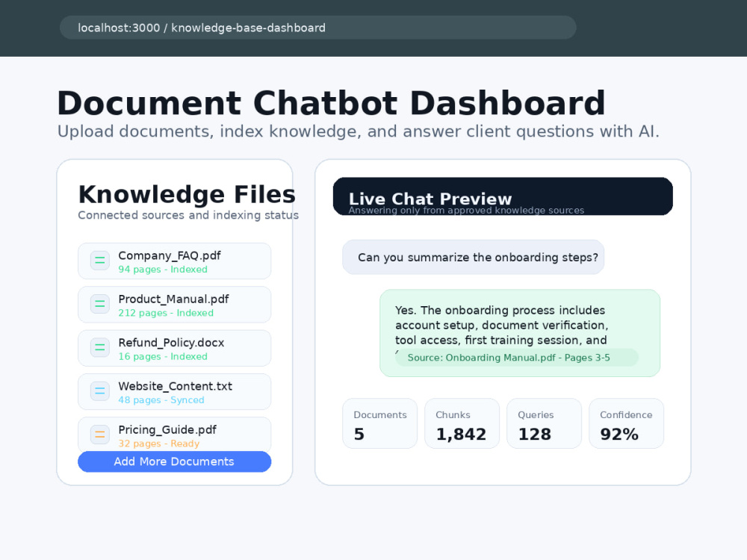Click the Live Chat Preview header
This screenshot has height=560, width=747.
pyautogui.click(x=503, y=196)
